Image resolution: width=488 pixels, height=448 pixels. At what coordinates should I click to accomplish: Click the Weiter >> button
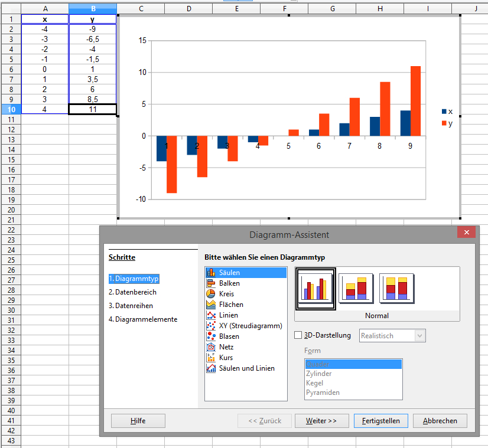pyautogui.click(x=321, y=421)
